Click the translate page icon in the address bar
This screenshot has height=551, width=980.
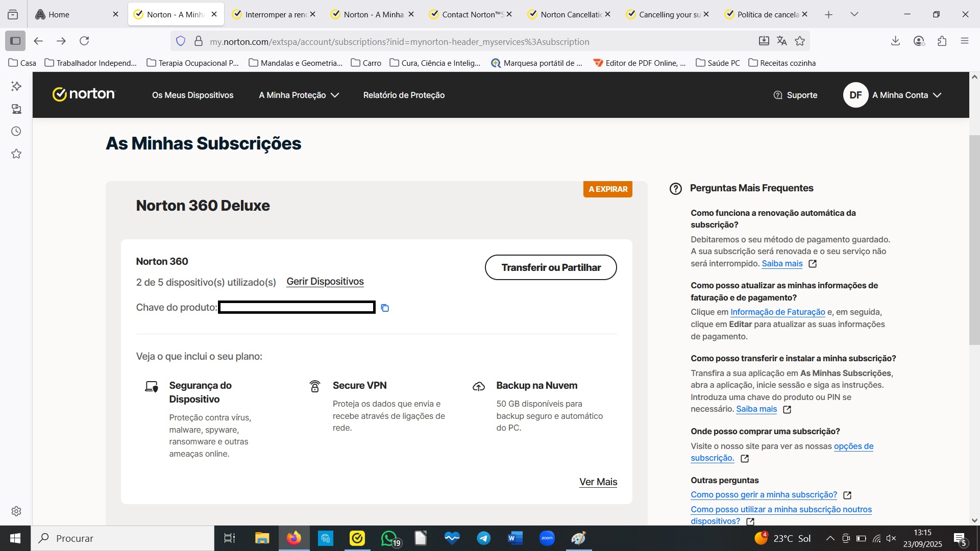coord(781,41)
